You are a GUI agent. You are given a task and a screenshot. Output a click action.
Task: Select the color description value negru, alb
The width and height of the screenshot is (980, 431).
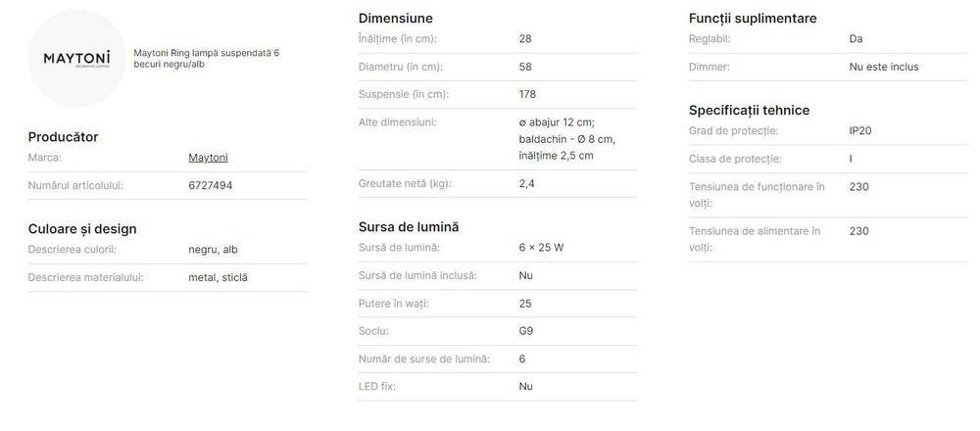tap(213, 250)
